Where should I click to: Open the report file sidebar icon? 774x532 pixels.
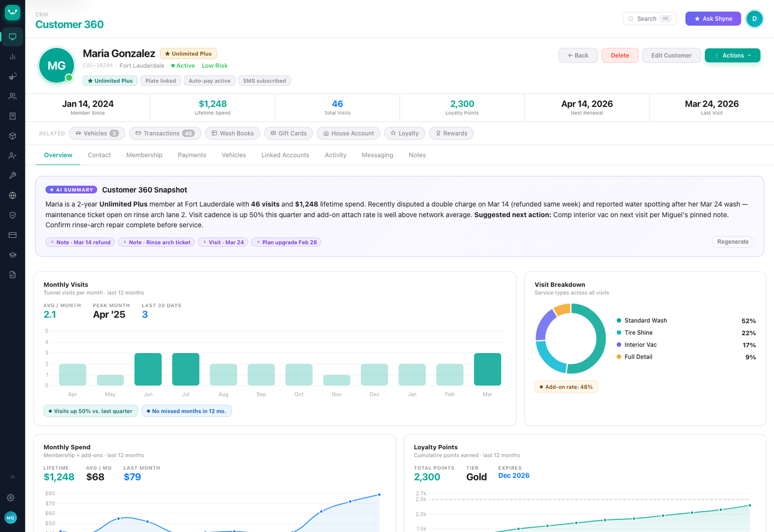pos(12,275)
